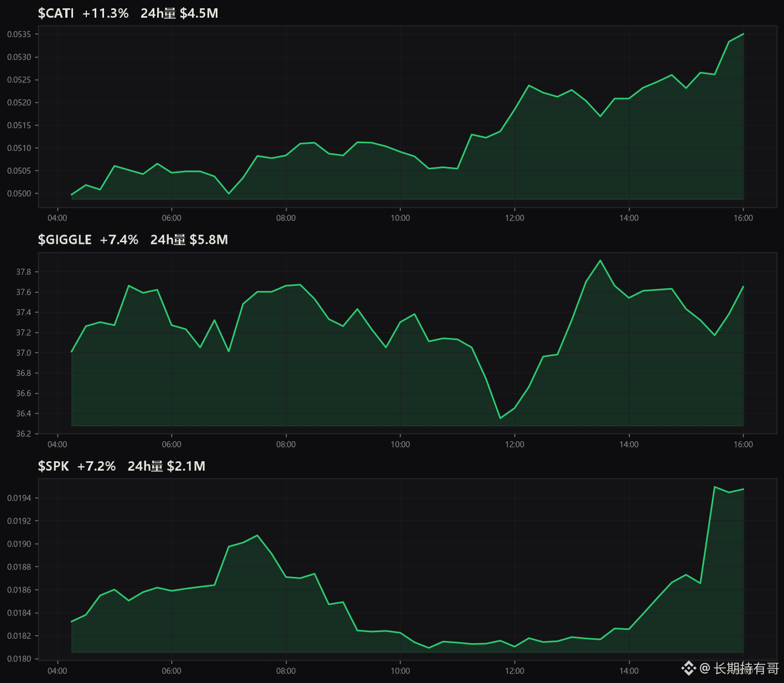The width and height of the screenshot is (784, 683).
Task: Select the 0.0530 price axis label
Action: tap(19, 57)
